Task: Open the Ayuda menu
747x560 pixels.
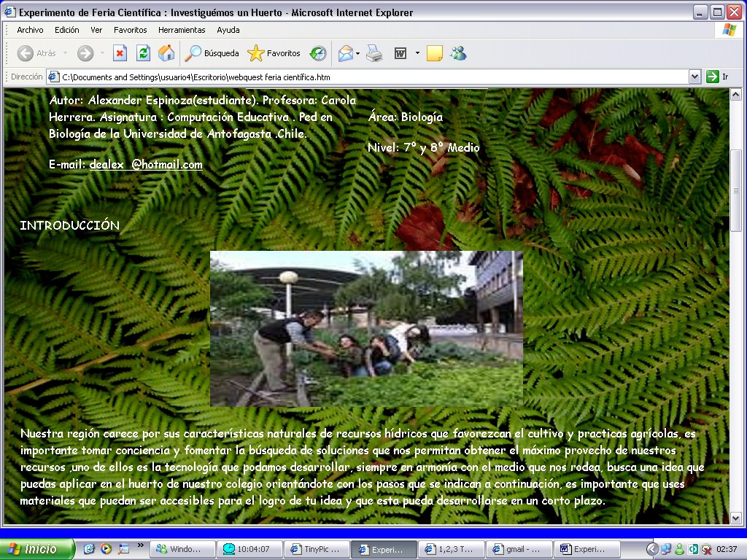Action: (x=228, y=30)
